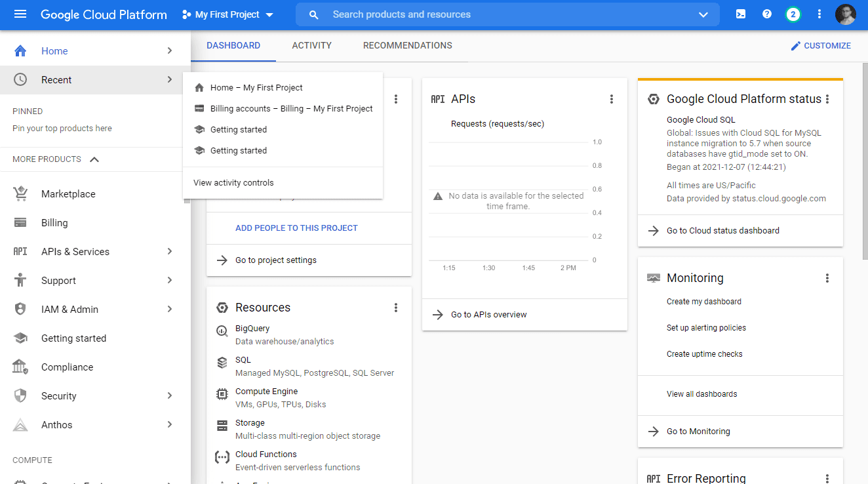
Task: Open the Platform status card three-dot menu
Action: point(827,99)
